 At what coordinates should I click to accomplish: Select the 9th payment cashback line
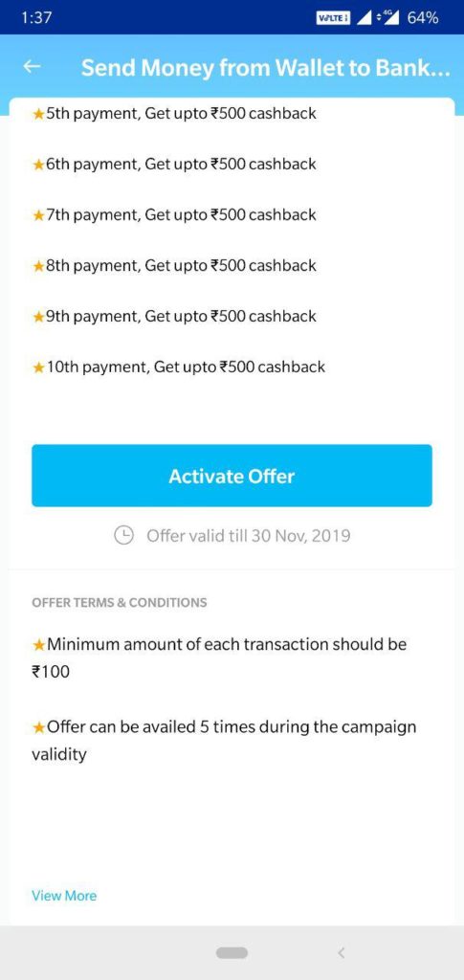[x=174, y=316]
